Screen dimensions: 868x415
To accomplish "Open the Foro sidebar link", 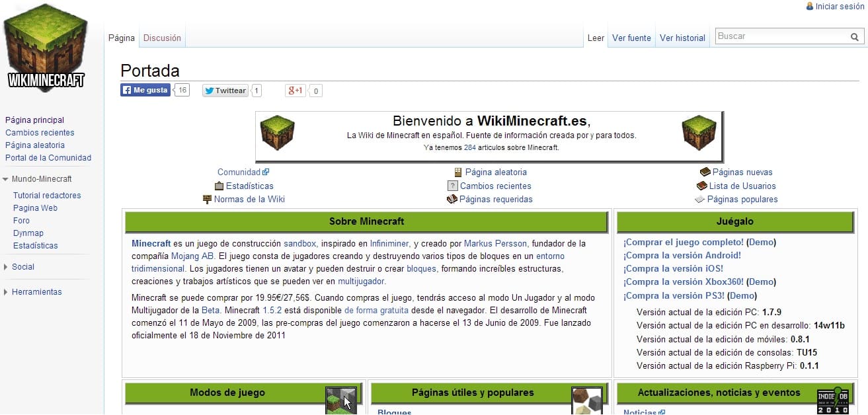I will click(21, 221).
